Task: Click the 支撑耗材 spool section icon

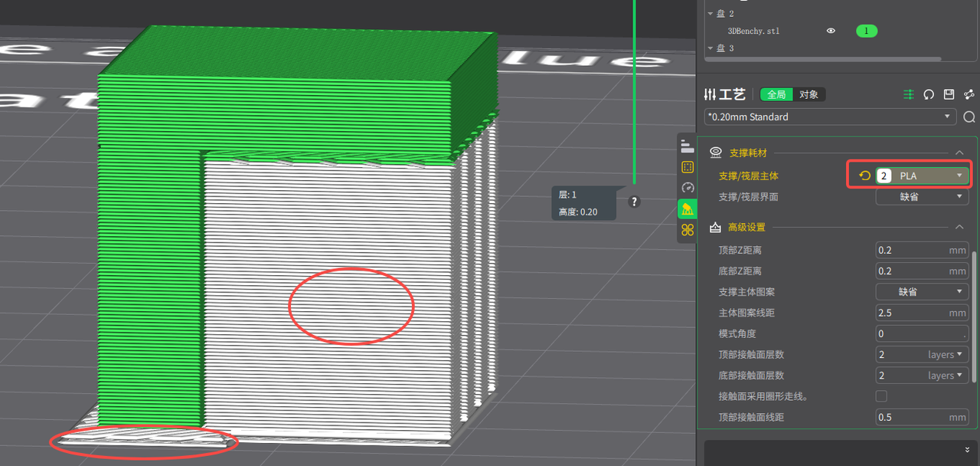Action: click(716, 153)
